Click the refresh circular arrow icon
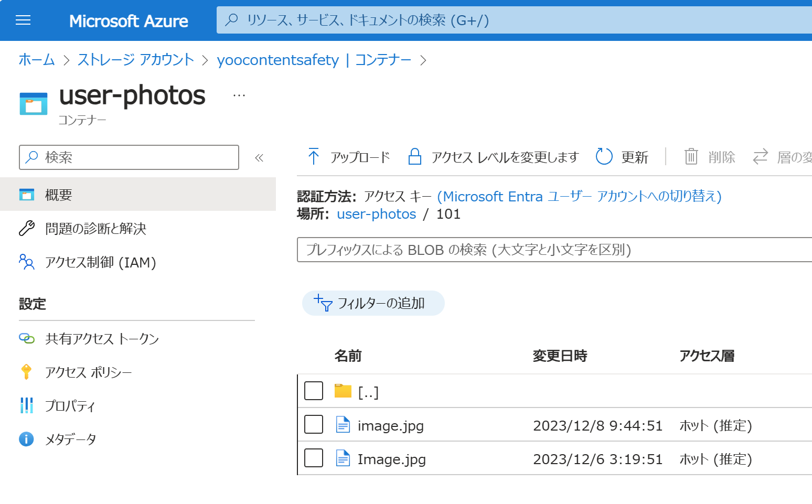Screen dimensions: 812x504 pyautogui.click(x=604, y=156)
